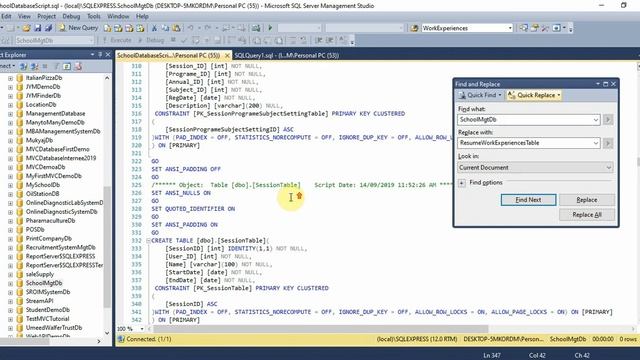The image size is (640, 360).
Task: Switch to Quick Find mode
Action: (480, 95)
